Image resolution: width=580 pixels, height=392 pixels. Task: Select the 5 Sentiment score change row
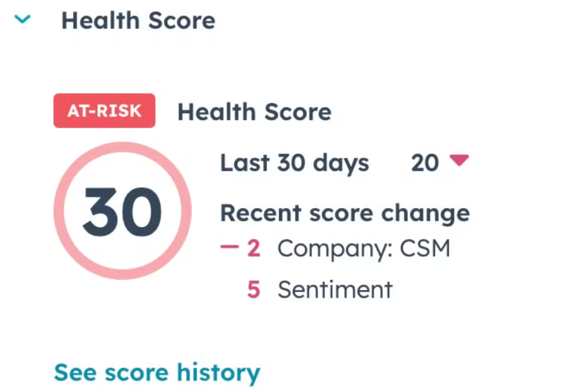[320, 289]
